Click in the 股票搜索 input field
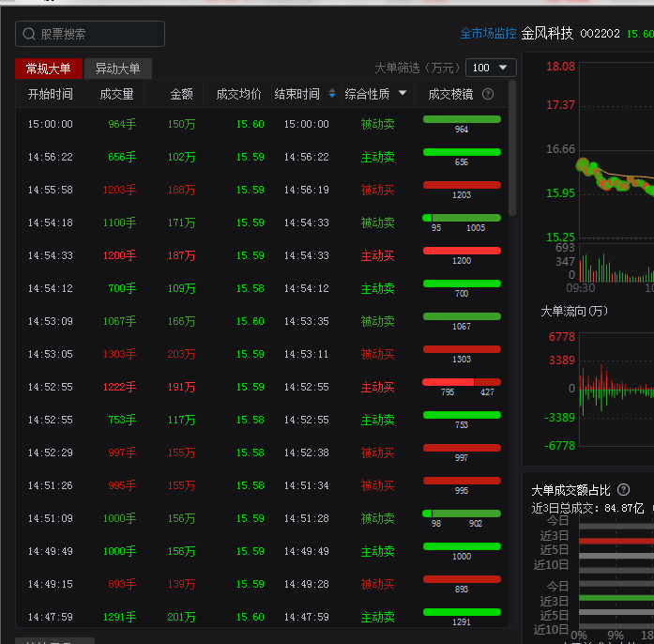654x644 pixels. [x=99, y=34]
